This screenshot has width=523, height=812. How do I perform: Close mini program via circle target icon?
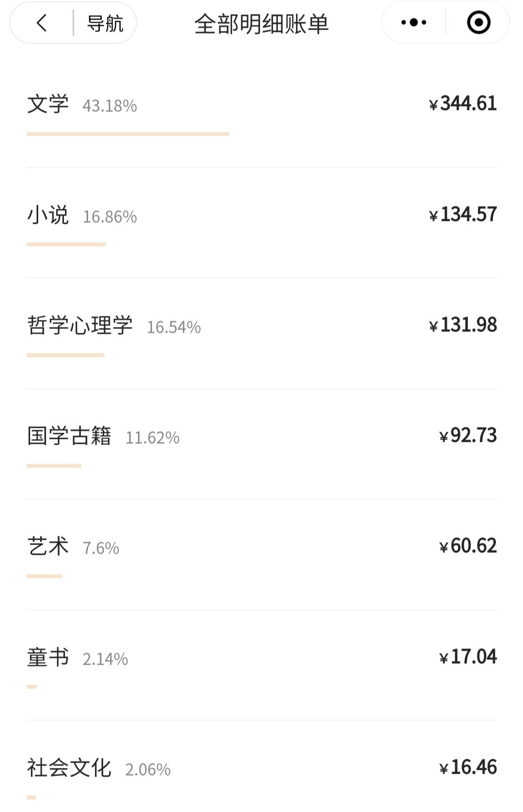pos(478,22)
